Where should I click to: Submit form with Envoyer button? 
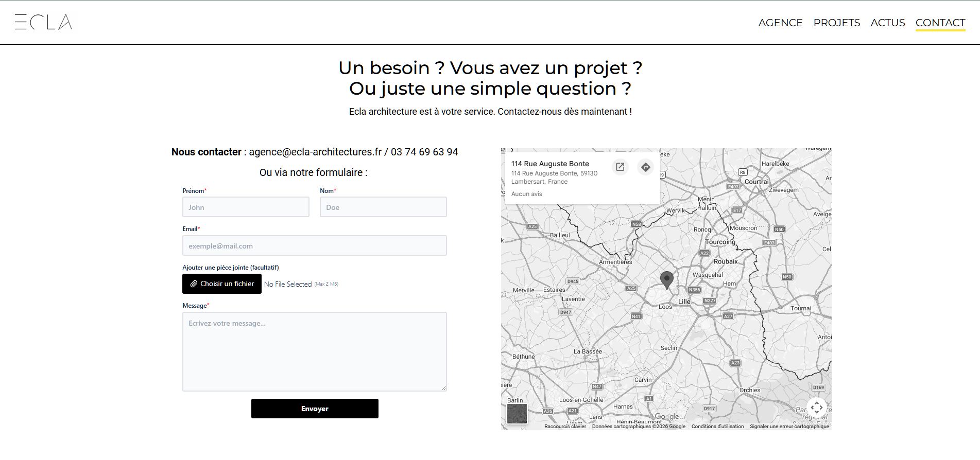pyautogui.click(x=315, y=409)
